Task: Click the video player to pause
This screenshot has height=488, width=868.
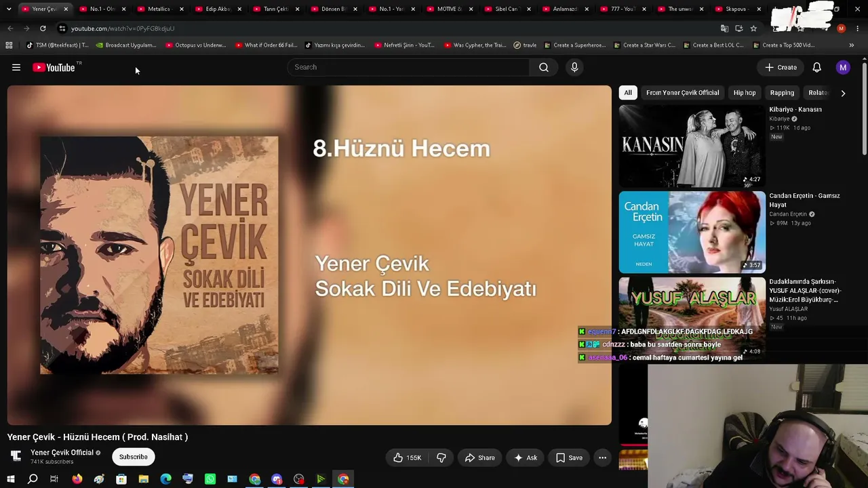Action: [x=309, y=255]
